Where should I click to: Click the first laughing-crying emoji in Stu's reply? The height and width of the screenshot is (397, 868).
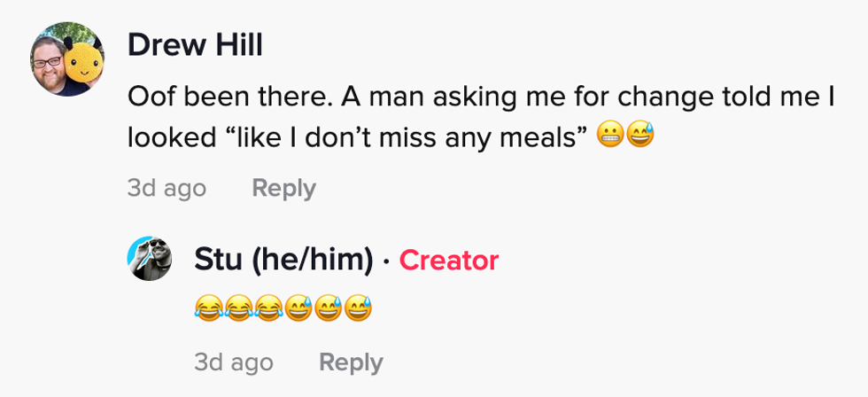point(208,308)
